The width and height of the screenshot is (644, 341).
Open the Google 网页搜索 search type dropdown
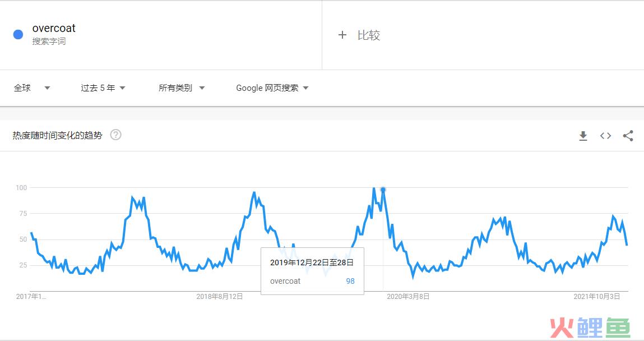(x=272, y=88)
